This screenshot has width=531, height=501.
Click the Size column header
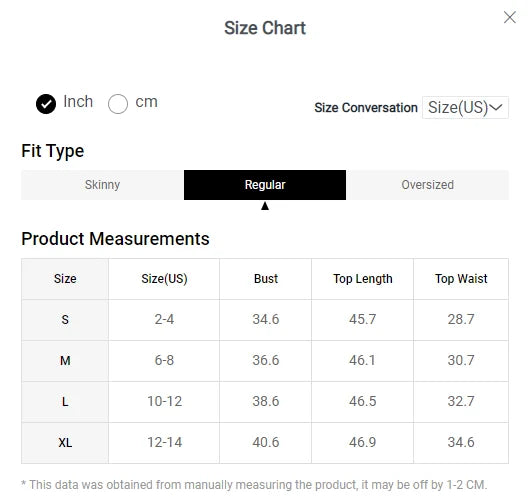[65, 279]
